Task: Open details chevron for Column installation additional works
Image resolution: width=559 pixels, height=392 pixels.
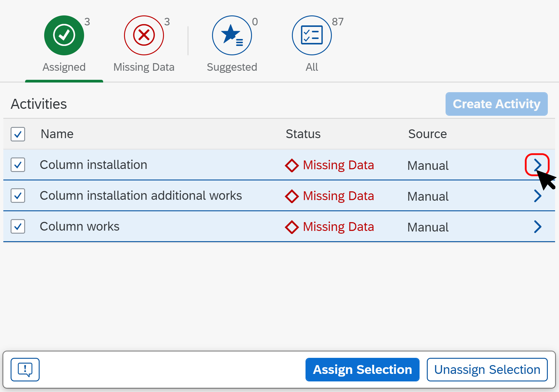Action: 538,196
